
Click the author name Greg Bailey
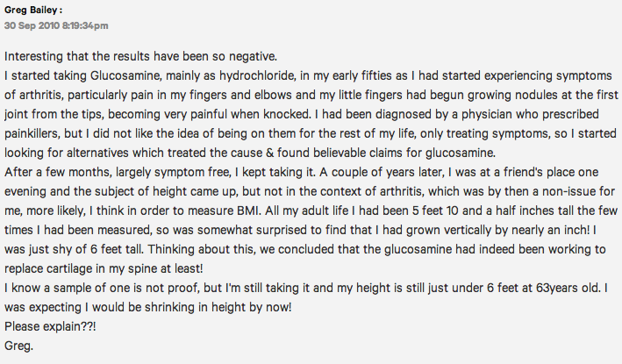[x=31, y=11]
